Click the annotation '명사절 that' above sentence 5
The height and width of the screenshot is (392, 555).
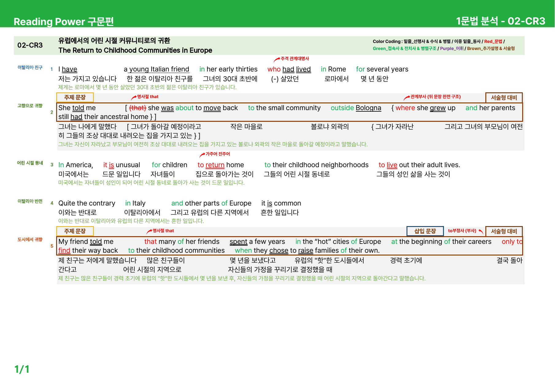163,231
